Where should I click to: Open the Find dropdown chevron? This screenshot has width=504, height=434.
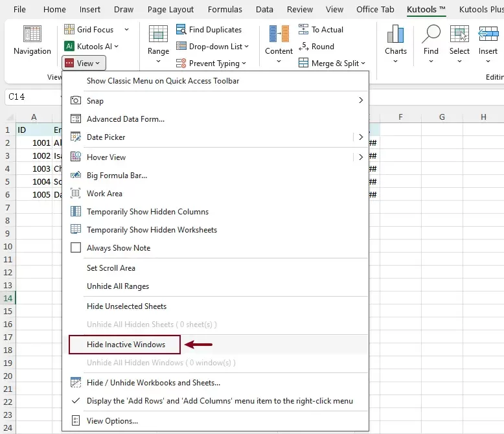431,62
